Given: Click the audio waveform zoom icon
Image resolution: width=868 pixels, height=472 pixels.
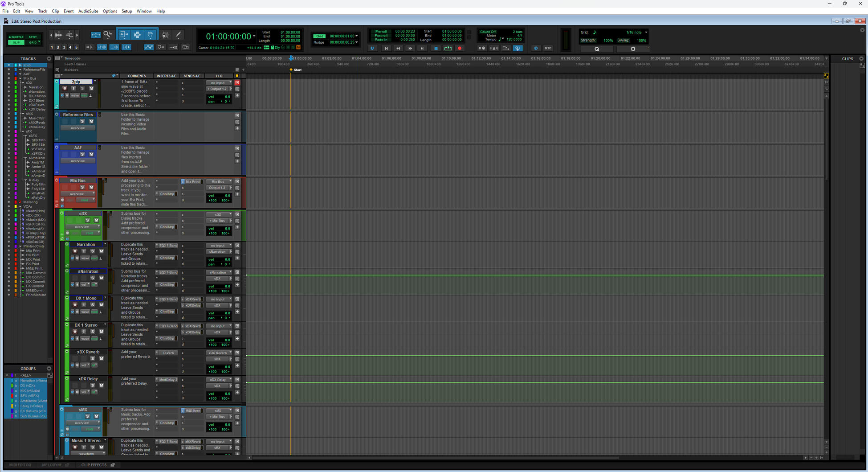Looking at the screenshot, I should click(x=59, y=35).
